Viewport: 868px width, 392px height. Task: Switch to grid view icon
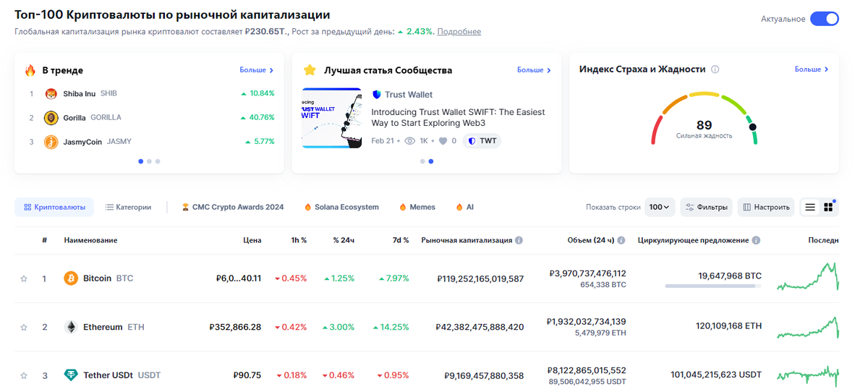828,207
